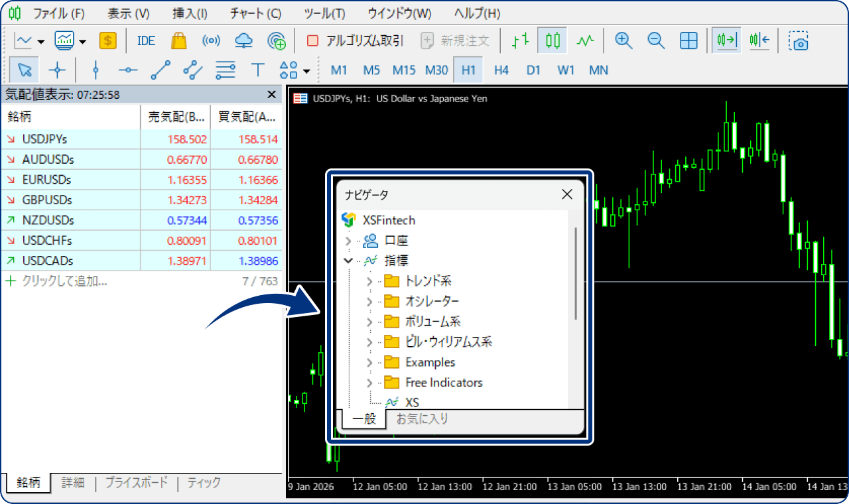Expand the トレンド系 indicator folder
Viewport: 849px width, 504px height.
point(369,281)
